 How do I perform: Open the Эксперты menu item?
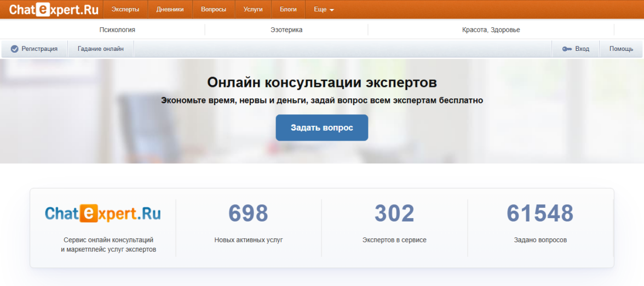pyautogui.click(x=125, y=9)
